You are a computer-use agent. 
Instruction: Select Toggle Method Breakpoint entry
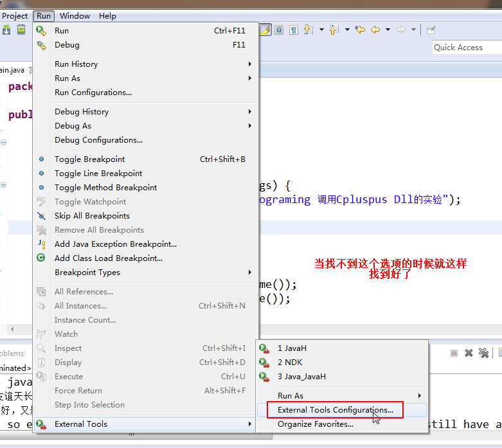click(x=146, y=187)
